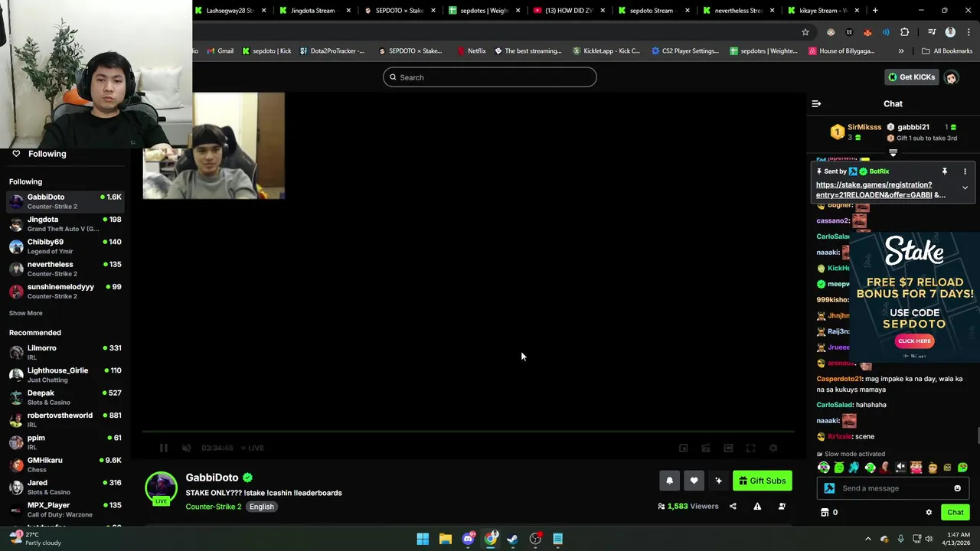Open Chrome three-dot menu
Image resolution: width=980 pixels, height=551 pixels.
(x=968, y=32)
